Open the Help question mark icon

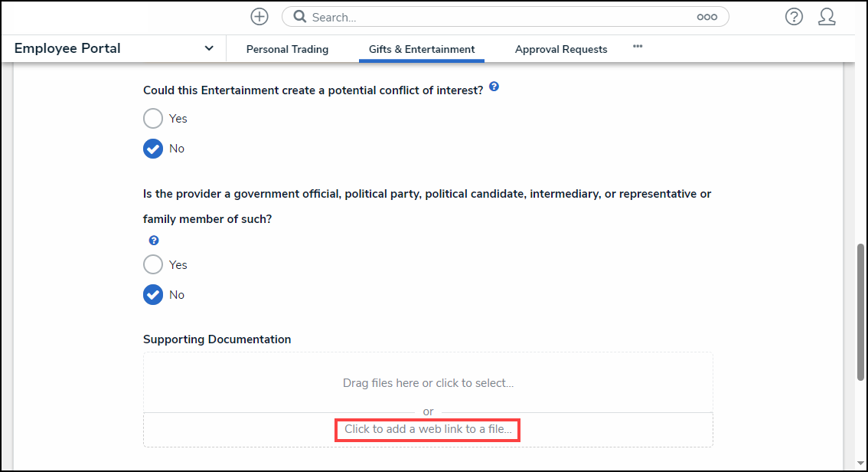(794, 17)
